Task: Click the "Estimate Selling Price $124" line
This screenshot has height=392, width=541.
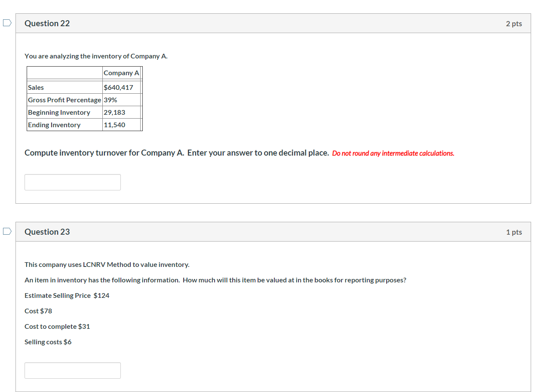Action: pos(67,296)
